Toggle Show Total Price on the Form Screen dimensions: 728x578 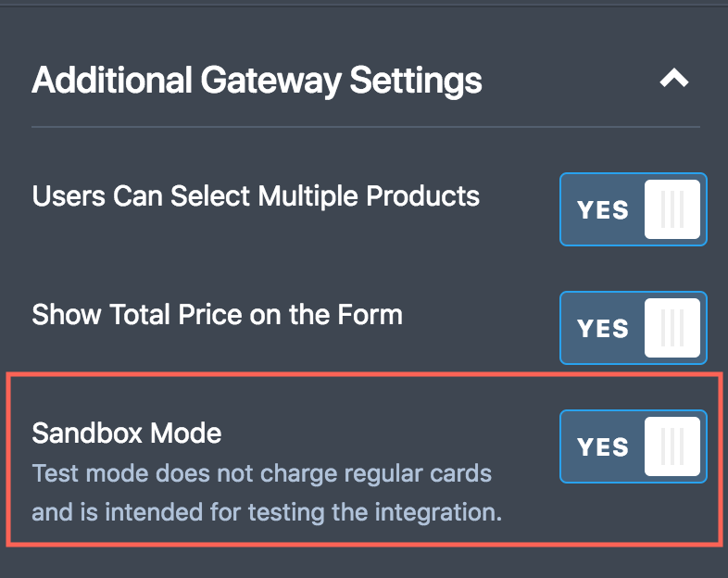634,328
